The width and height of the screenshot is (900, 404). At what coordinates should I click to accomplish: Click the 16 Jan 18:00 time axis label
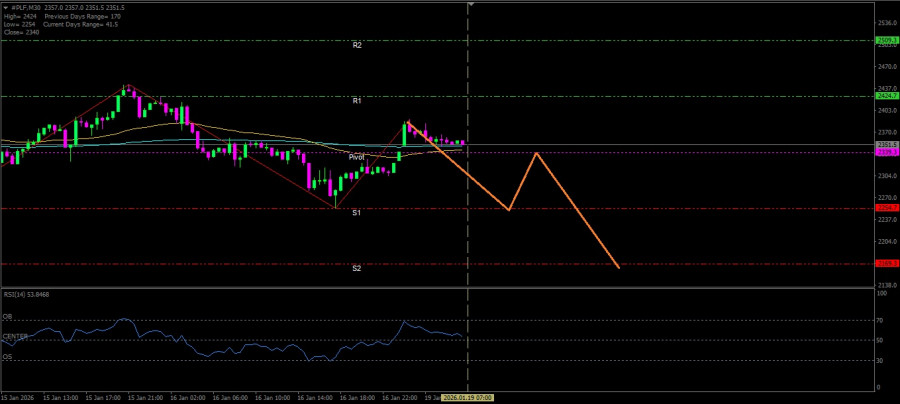click(358, 398)
